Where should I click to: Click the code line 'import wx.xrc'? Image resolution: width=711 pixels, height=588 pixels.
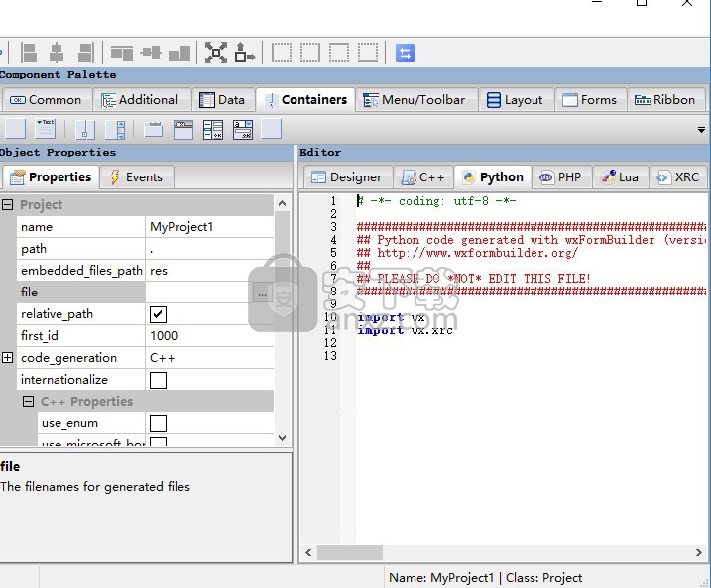pos(405,330)
